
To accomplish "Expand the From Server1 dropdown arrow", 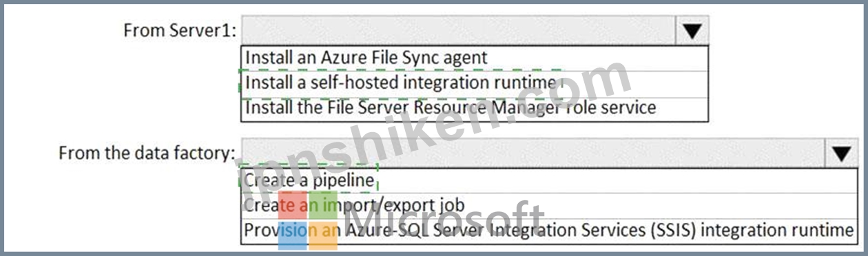I will 692,31.
